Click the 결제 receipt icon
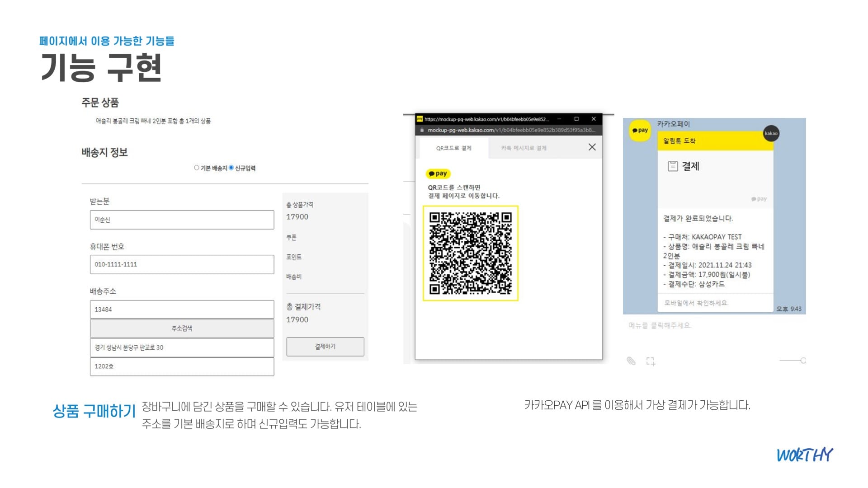Viewport: 868px width, 488px height. click(x=673, y=166)
